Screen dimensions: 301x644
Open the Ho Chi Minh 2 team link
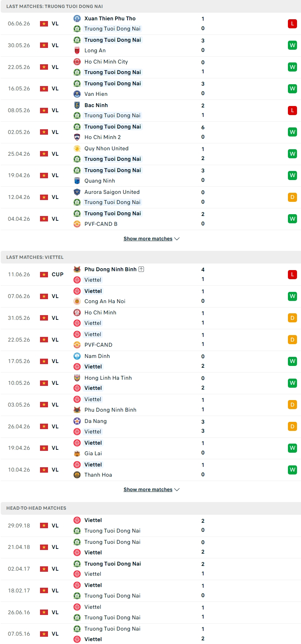[x=103, y=137]
